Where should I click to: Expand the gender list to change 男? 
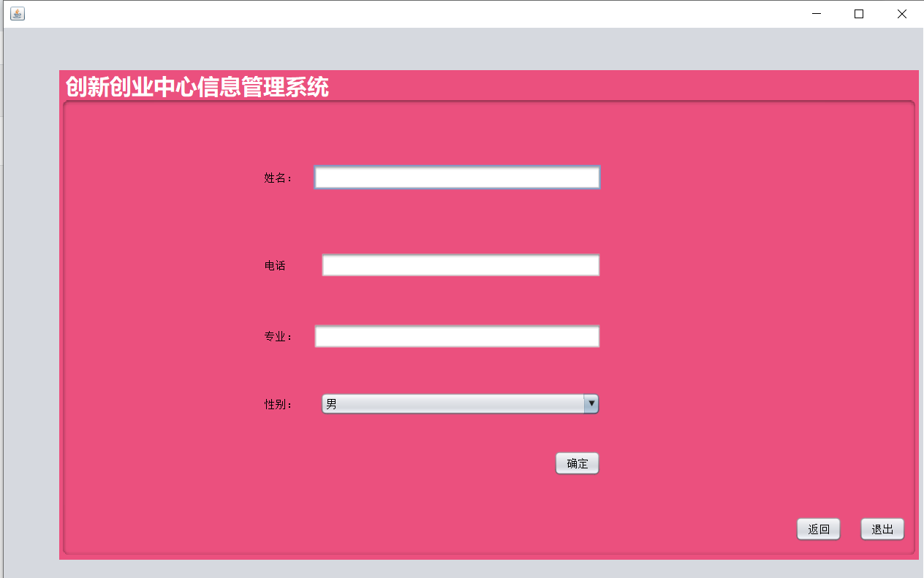click(591, 403)
